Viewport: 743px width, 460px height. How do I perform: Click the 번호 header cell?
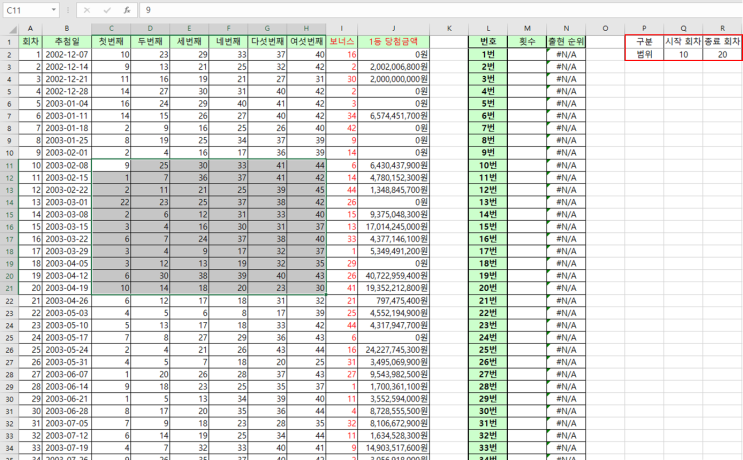(x=488, y=42)
